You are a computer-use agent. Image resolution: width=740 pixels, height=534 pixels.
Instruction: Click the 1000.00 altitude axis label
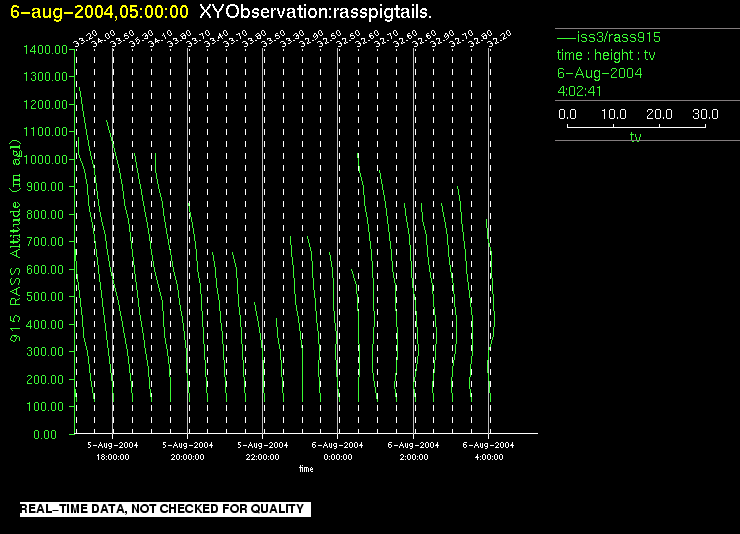pyautogui.click(x=45, y=160)
